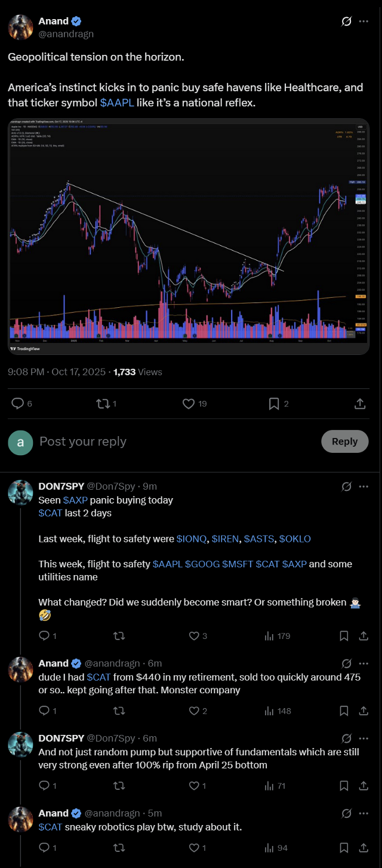Open the $AAPL cashtag link in main post

(117, 103)
